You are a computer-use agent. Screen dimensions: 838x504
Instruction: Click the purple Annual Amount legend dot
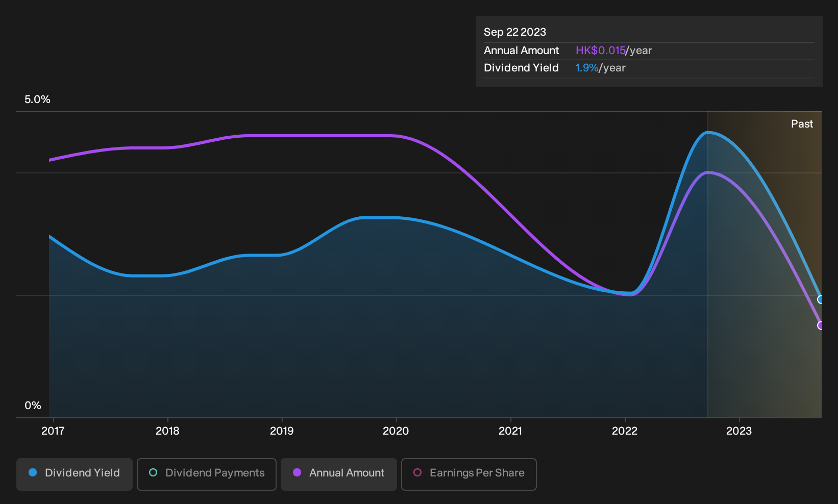pos(297,472)
